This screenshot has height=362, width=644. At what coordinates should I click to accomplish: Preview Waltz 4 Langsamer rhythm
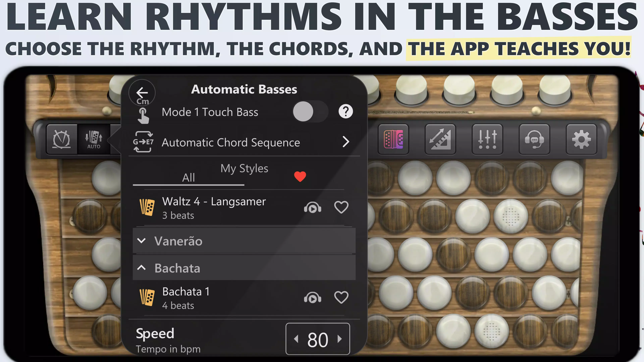coord(313,207)
